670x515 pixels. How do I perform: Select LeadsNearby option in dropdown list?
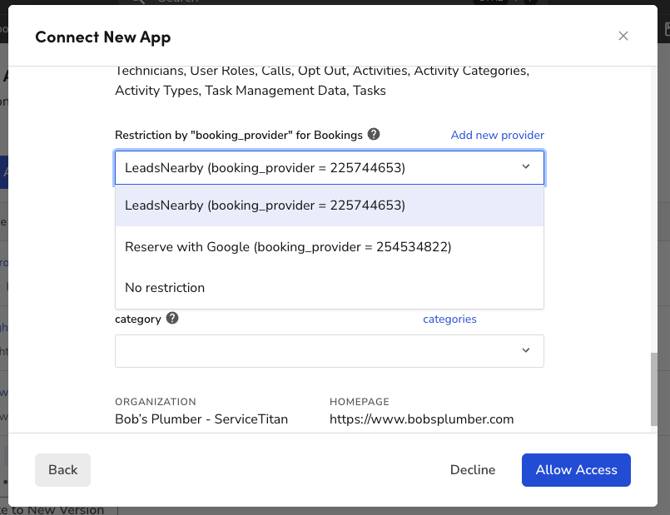(x=329, y=206)
